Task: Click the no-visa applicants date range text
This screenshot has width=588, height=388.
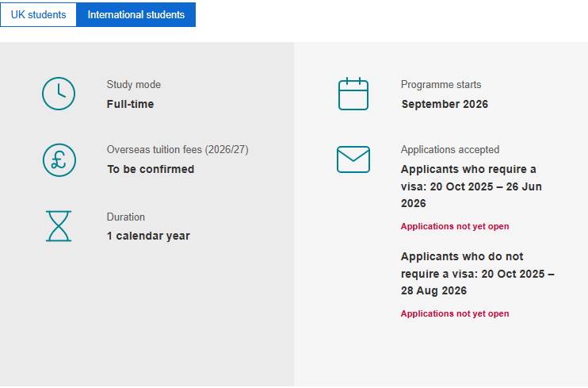Action: coord(477,274)
